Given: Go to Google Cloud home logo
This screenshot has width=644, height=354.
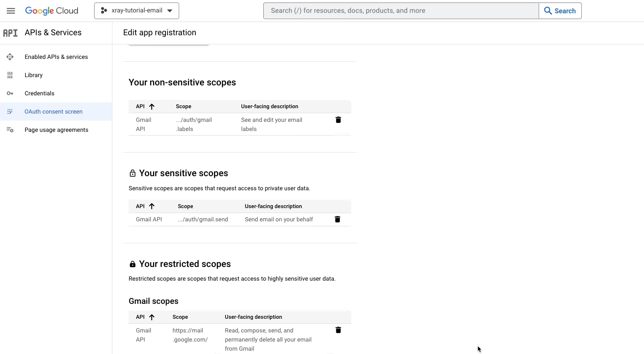Looking at the screenshot, I should [x=51, y=11].
